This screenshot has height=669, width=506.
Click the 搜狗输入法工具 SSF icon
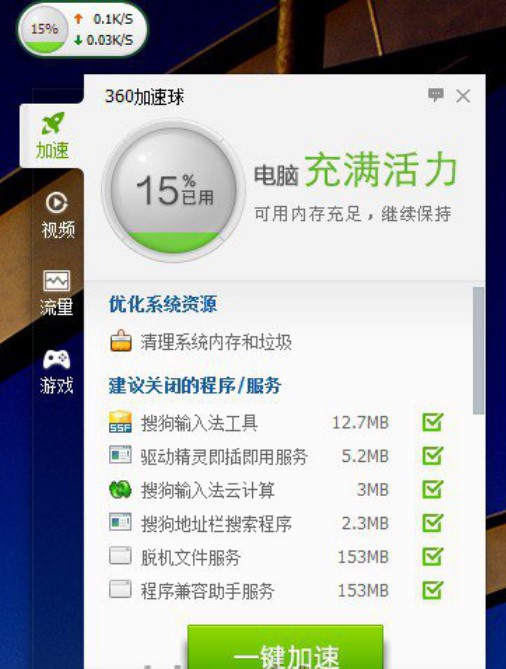120,422
